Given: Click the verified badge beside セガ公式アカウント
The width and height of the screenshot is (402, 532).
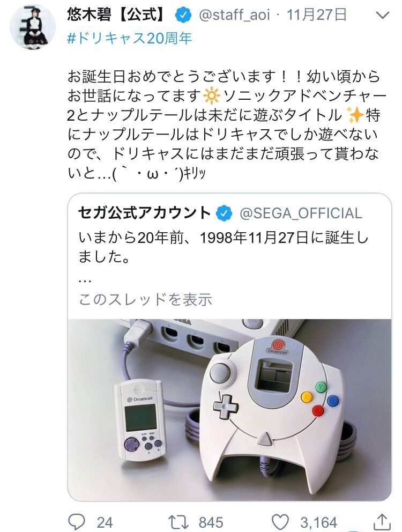Looking at the screenshot, I should tap(224, 213).
